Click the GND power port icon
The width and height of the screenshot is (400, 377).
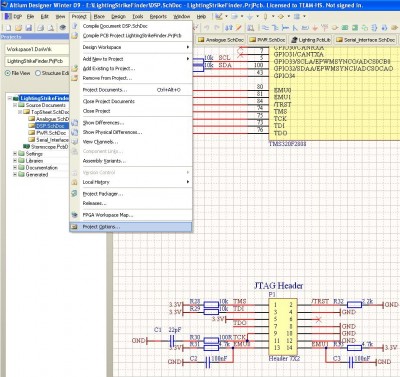315,28
